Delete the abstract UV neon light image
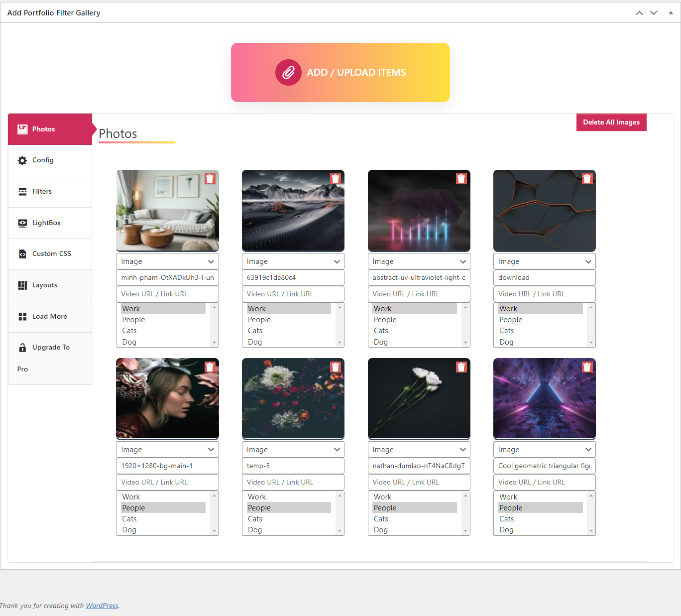This screenshot has height=616, width=681. coord(461,179)
